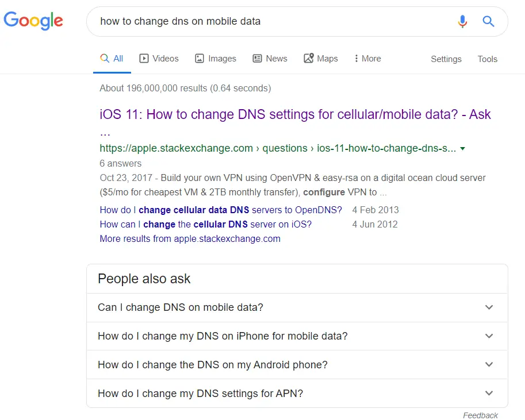
Task: Open More results from apple.stackexchange.com
Action: 190,238
